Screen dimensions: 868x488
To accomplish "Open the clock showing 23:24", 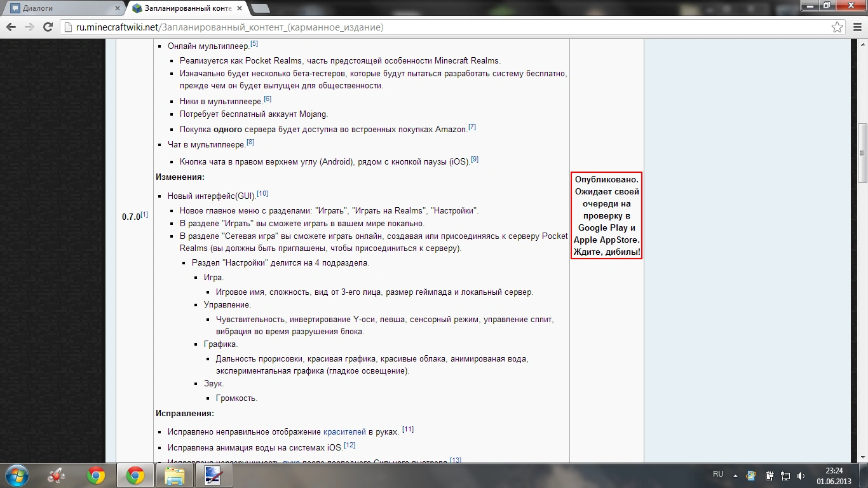I will [834, 475].
